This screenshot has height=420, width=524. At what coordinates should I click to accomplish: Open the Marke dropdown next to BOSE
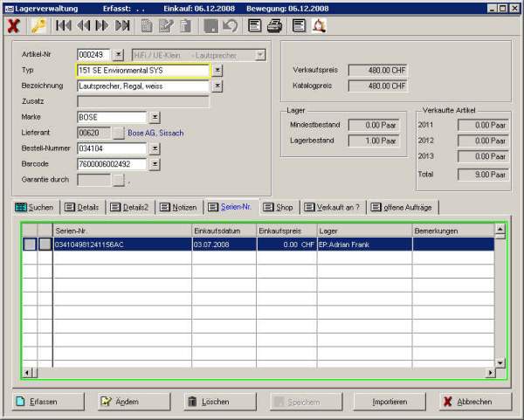tap(155, 117)
